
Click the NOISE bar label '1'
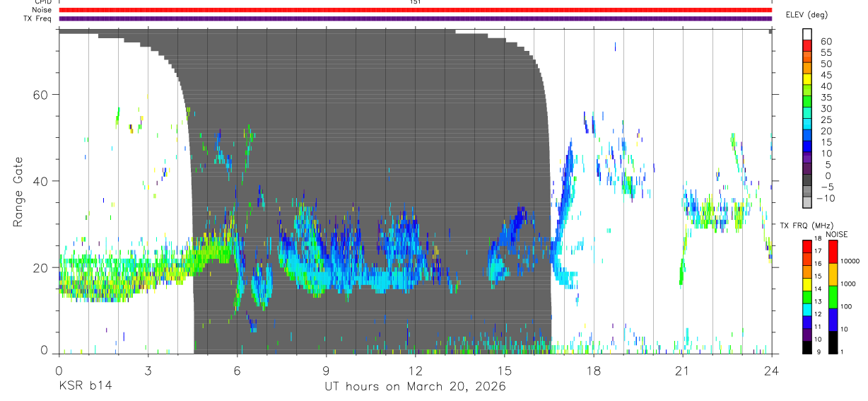pos(841,351)
